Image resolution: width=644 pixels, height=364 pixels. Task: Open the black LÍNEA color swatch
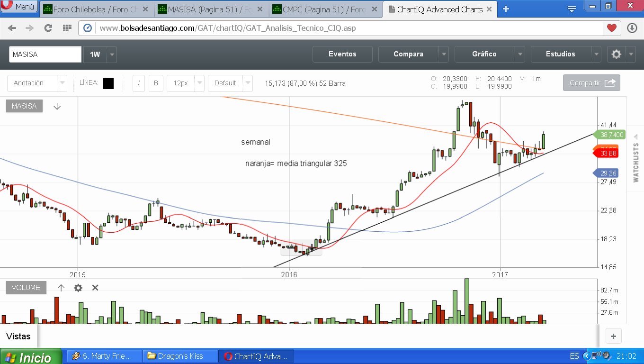tap(108, 83)
